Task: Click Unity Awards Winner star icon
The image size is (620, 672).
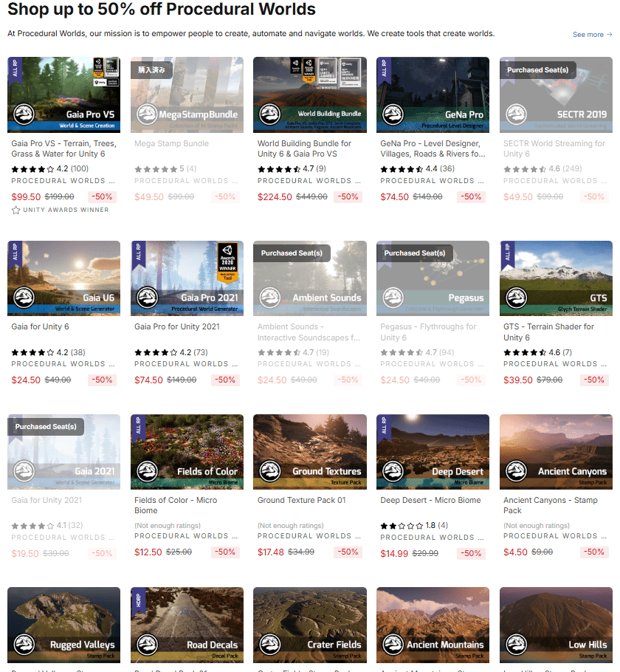Action: (15, 210)
